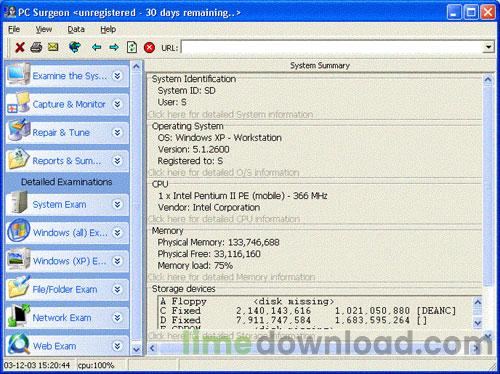Select the D Fixed drive row
500x374 pixels.
tap(293, 320)
